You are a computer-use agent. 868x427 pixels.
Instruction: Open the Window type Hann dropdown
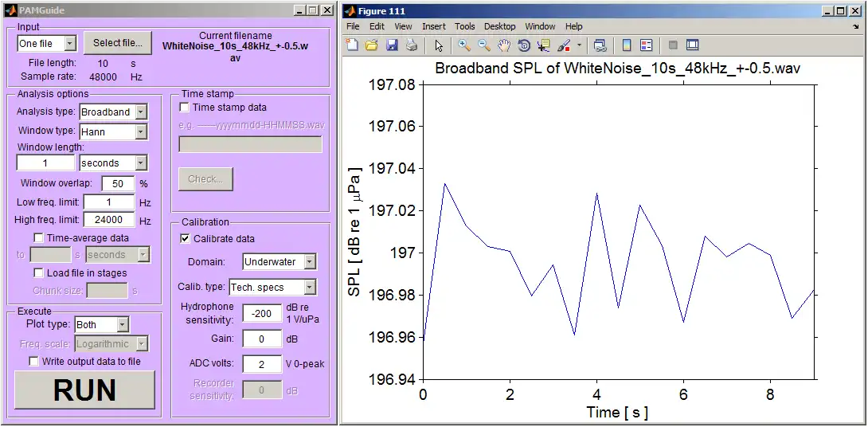coord(113,131)
